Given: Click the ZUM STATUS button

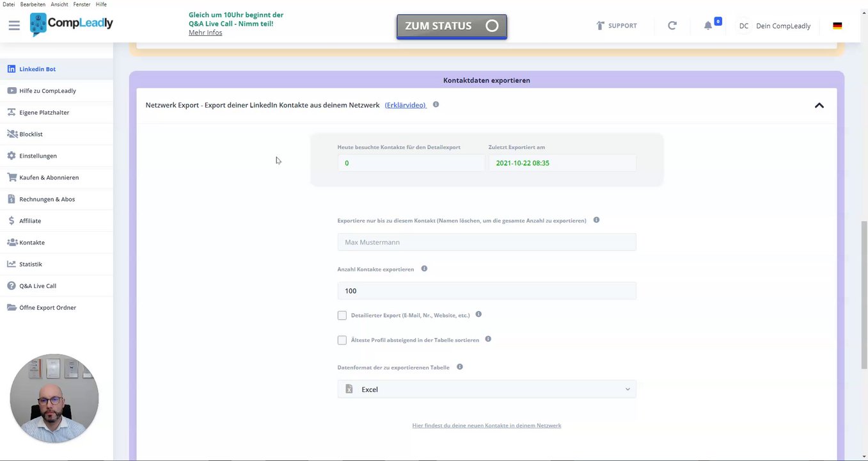Looking at the screenshot, I should (x=452, y=26).
